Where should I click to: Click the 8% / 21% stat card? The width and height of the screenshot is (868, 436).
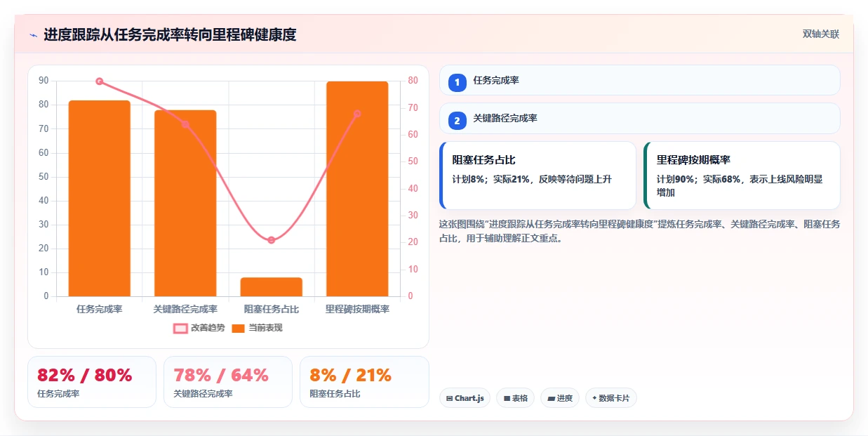(x=364, y=382)
